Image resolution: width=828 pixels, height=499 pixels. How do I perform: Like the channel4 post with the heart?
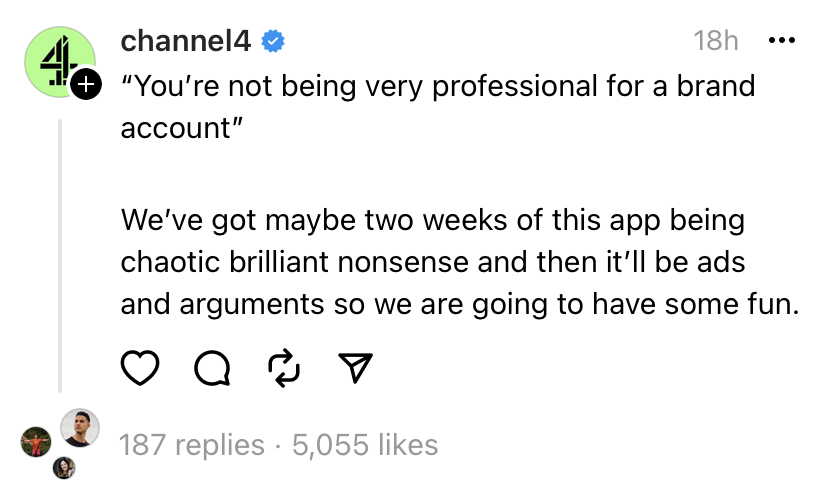(x=141, y=369)
